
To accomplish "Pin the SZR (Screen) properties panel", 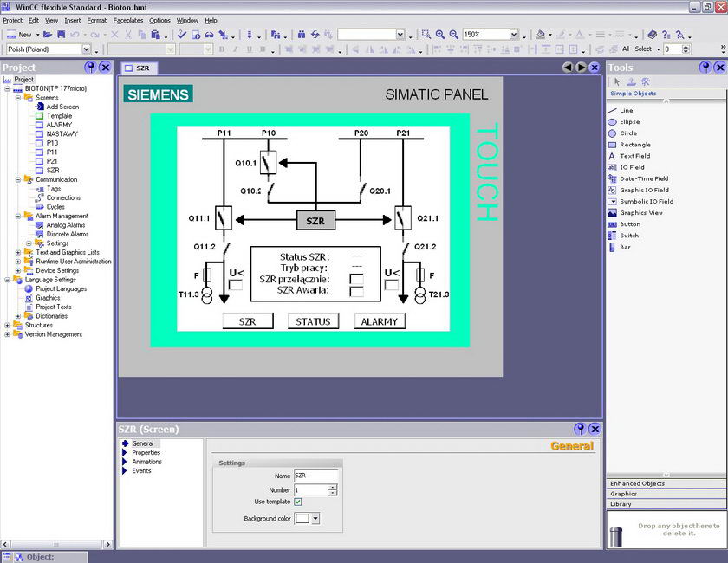I will coord(580,429).
